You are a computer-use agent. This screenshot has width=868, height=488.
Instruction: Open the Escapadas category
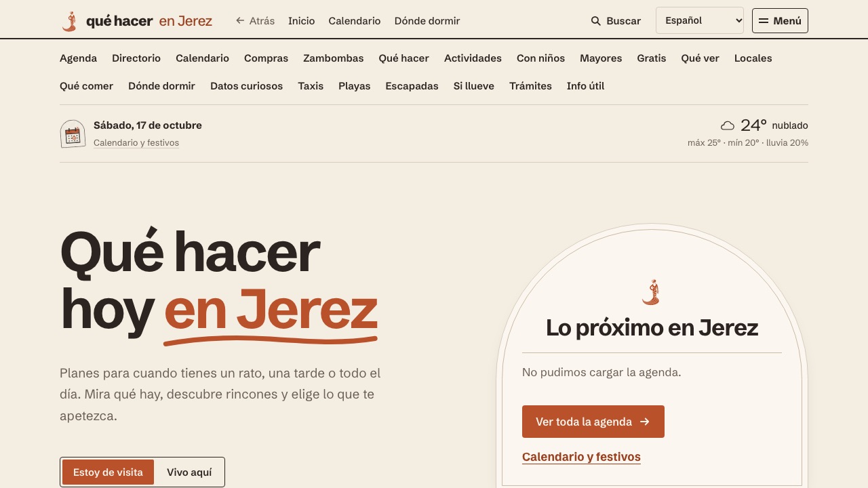pyautogui.click(x=412, y=86)
